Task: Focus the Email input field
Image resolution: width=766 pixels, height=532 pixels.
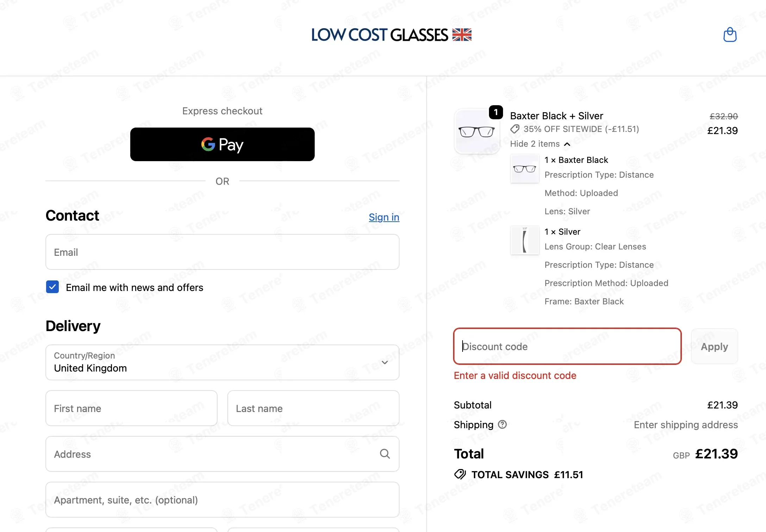Action: pyautogui.click(x=222, y=252)
